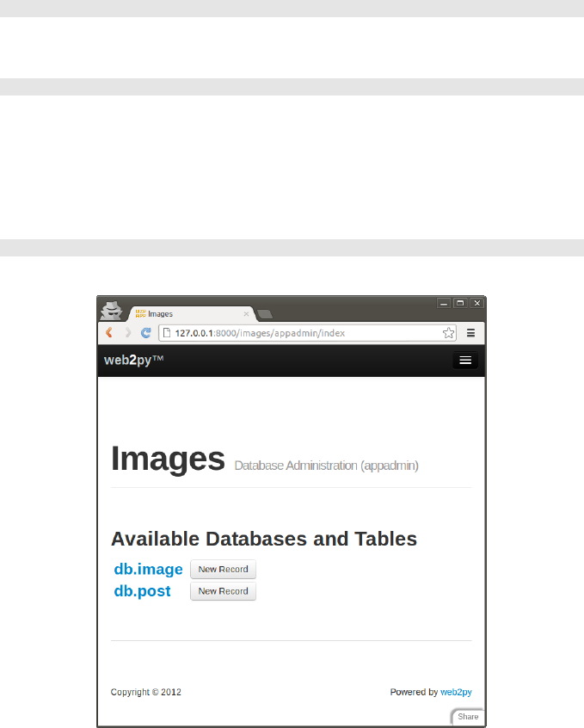Close the browser window
584x728 pixels.
pos(476,303)
